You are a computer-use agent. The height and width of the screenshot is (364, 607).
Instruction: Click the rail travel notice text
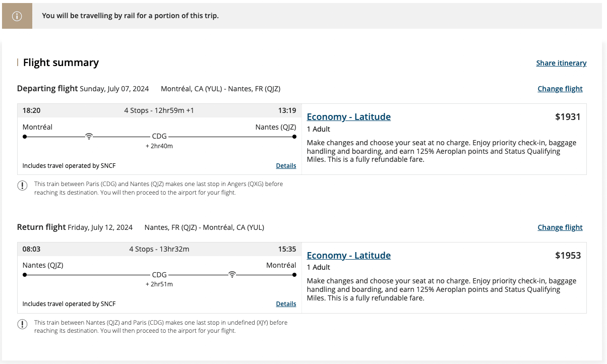click(x=130, y=16)
